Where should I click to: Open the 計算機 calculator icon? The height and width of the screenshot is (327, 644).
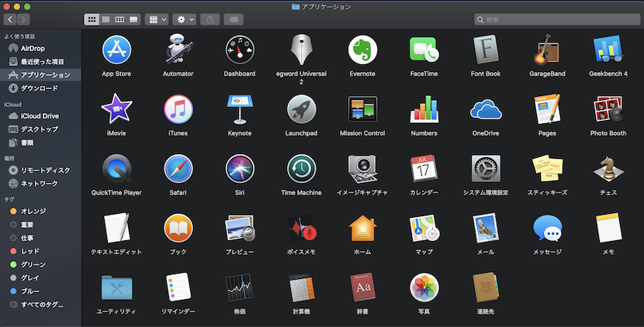(302, 287)
